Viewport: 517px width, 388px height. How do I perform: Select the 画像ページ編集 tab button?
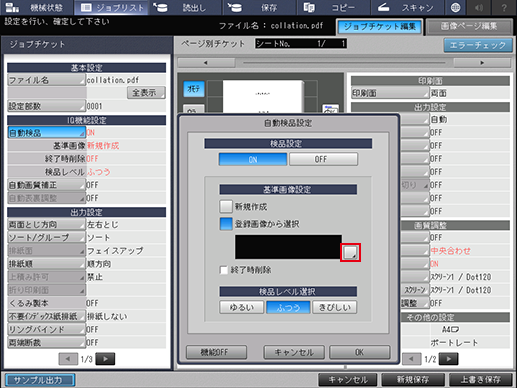pos(469,27)
